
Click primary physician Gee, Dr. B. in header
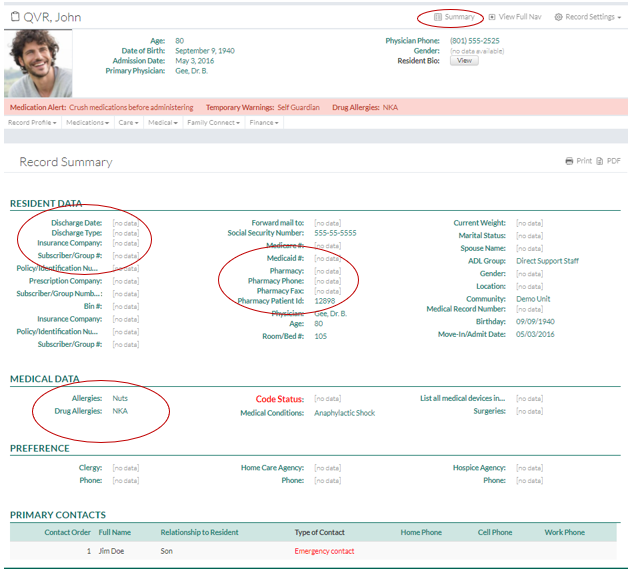195,71
